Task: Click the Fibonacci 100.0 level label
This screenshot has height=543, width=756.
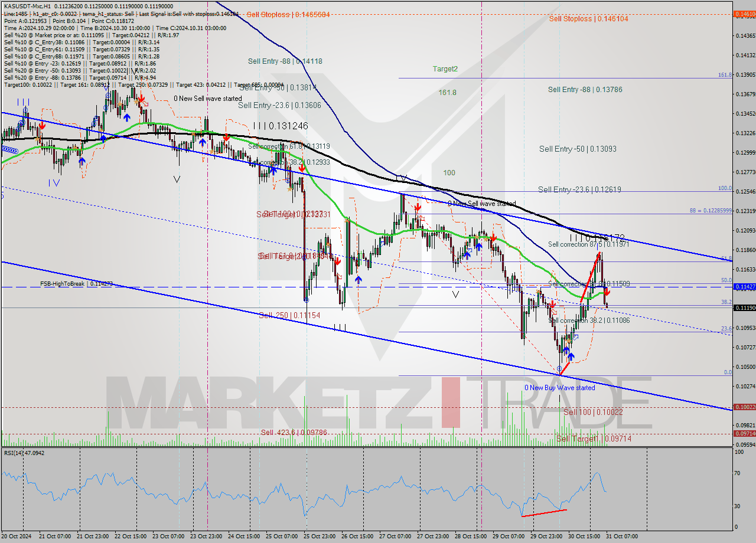Action: [725, 188]
